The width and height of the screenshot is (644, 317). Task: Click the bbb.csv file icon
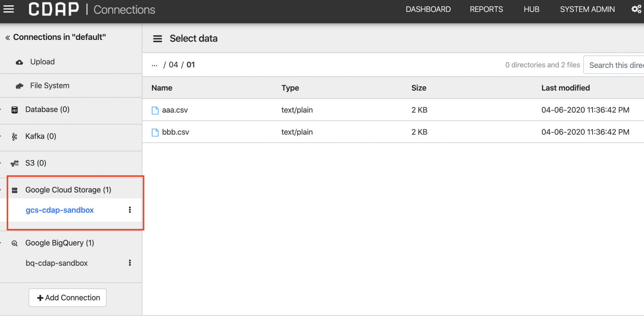tap(155, 132)
